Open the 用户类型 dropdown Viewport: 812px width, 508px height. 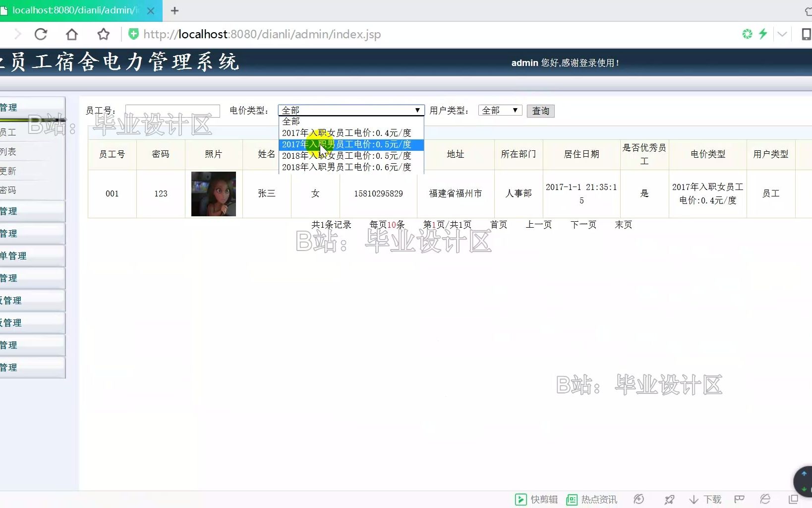(x=499, y=110)
